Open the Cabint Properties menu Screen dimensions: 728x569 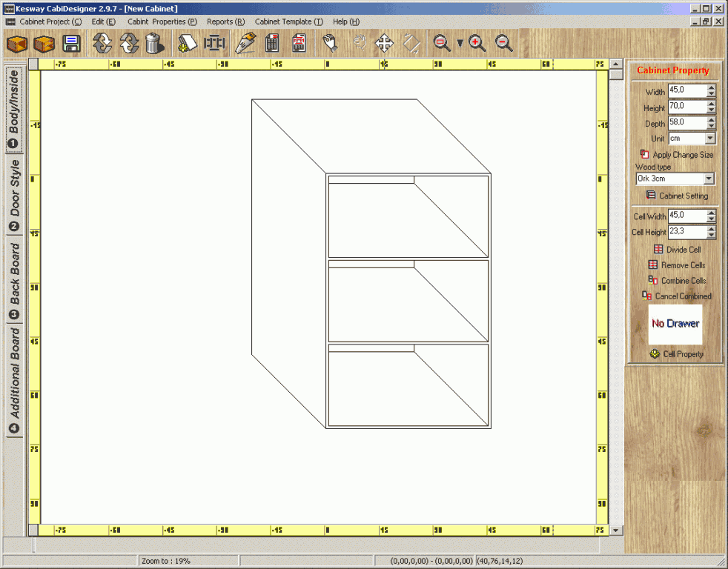click(162, 21)
